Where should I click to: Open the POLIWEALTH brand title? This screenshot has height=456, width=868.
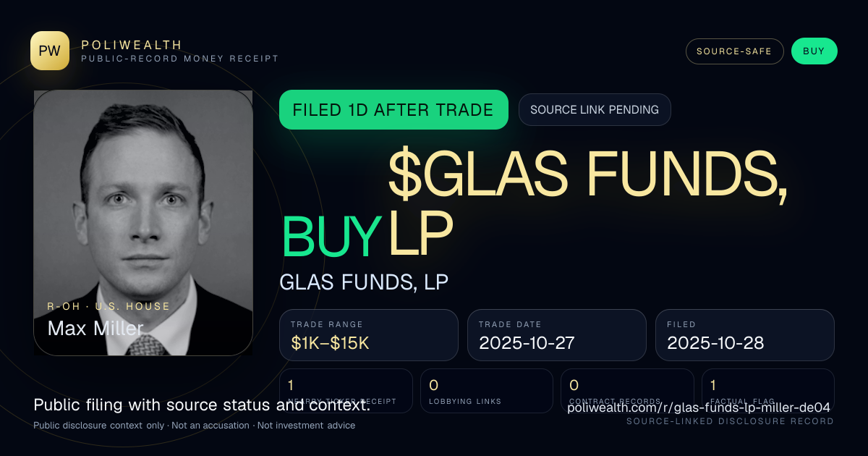132,45
